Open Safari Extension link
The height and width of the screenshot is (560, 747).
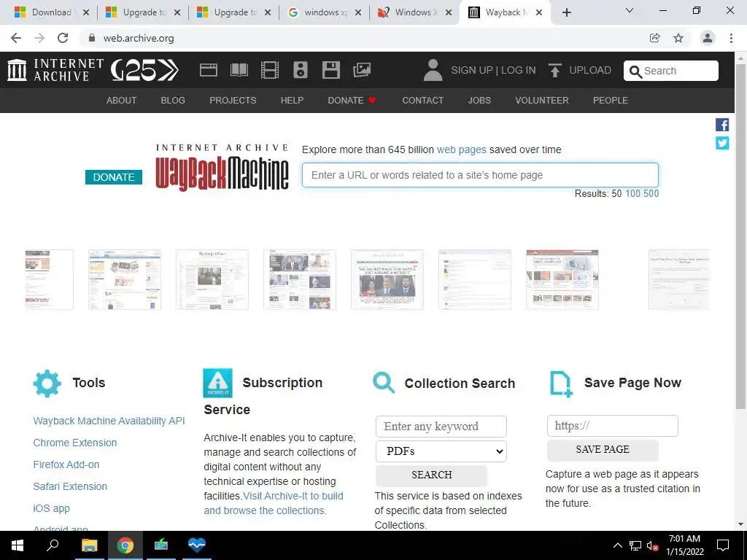(x=70, y=486)
